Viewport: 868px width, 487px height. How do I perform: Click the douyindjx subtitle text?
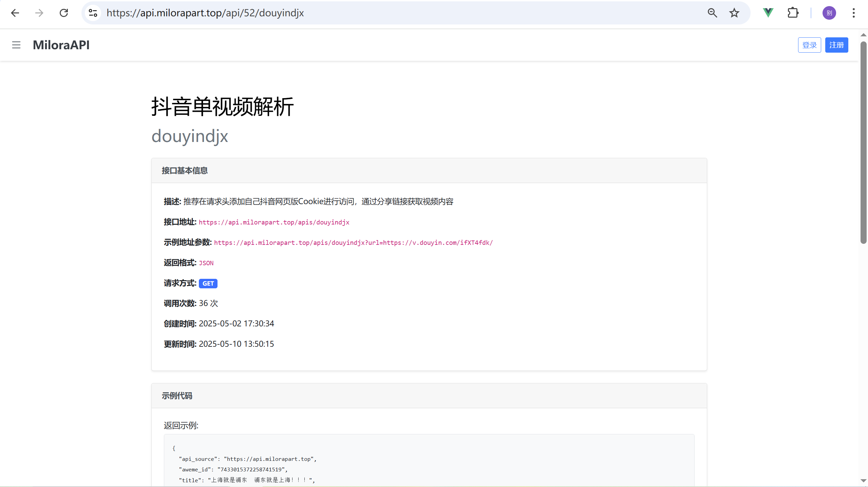coord(190,136)
